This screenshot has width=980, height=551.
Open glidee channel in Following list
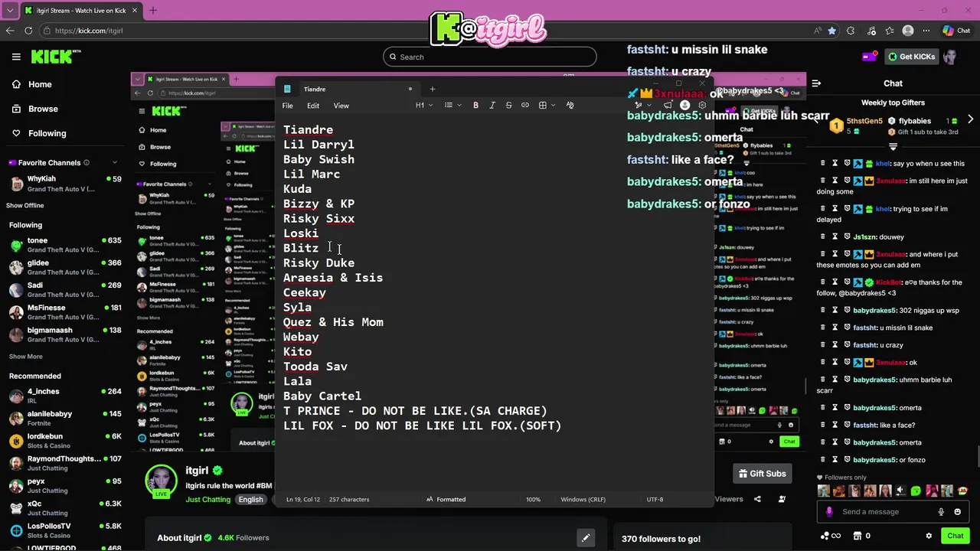(x=64, y=267)
